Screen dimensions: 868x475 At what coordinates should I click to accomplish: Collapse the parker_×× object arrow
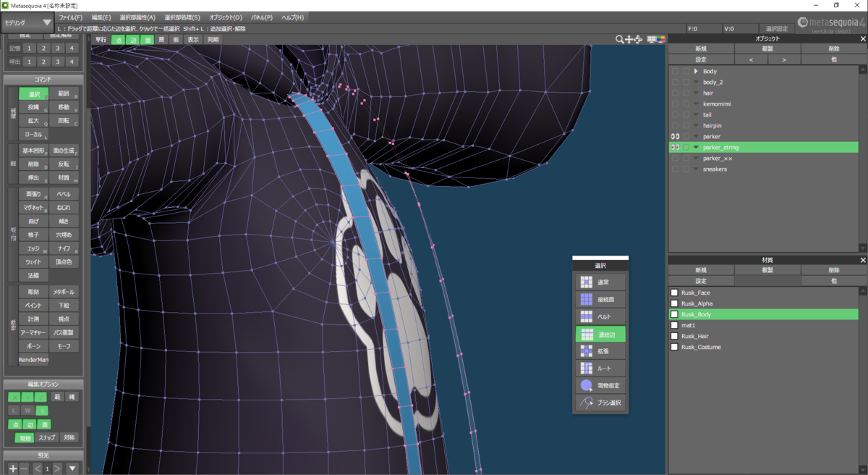pos(696,158)
